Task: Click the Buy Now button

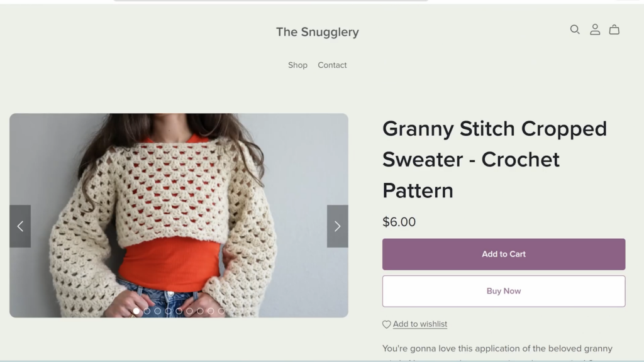Action: [x=504, y=291]
